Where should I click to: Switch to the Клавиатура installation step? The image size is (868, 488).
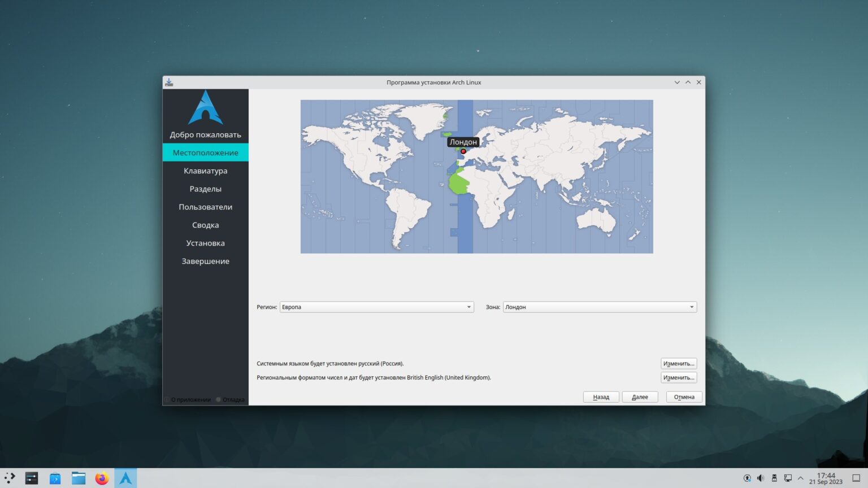(206, 171)
